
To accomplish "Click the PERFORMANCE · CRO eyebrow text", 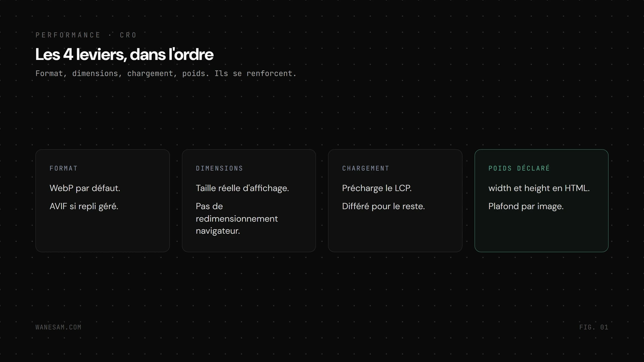I will (x=86, y=35).
